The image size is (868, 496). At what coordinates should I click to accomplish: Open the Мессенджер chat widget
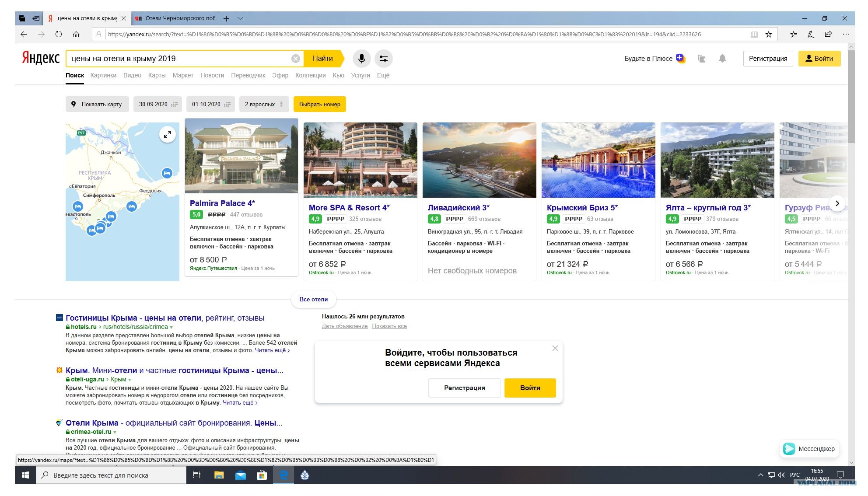(809, 449)
